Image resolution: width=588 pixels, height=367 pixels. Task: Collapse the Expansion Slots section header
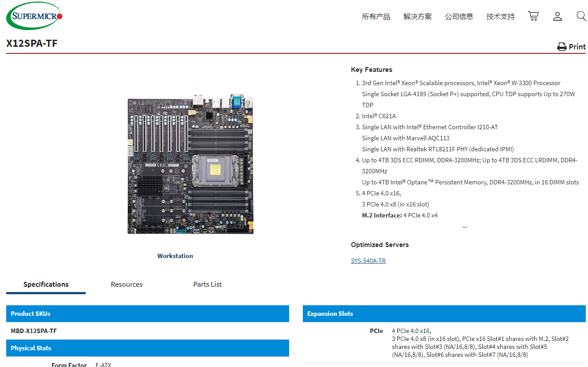[444, 314]
